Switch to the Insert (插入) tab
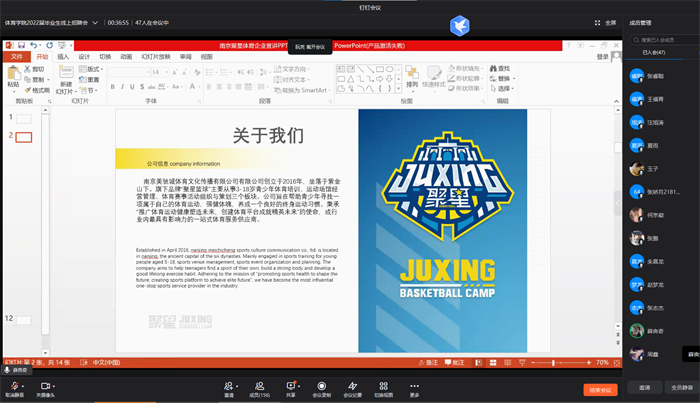This screenshot has width=700, height=403. [63, 57]
